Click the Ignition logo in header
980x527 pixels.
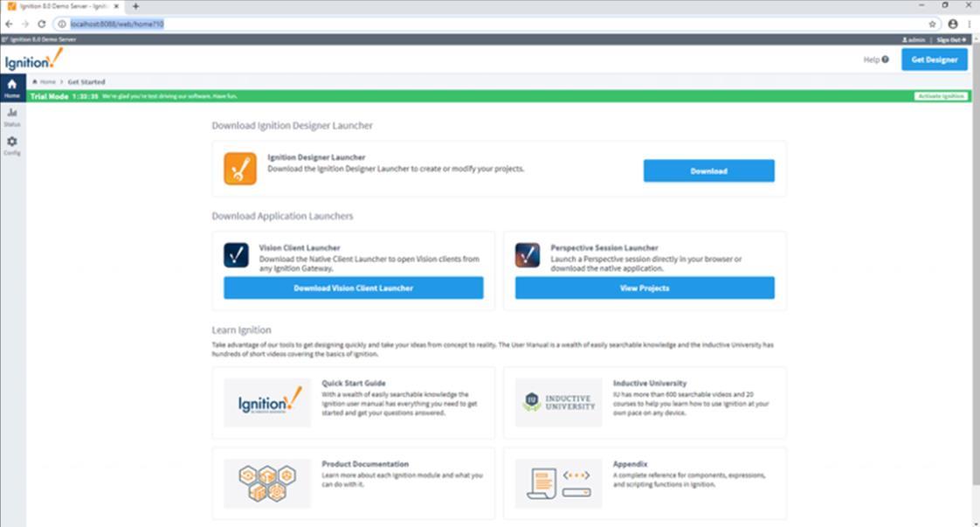click(x=34, y=60)
